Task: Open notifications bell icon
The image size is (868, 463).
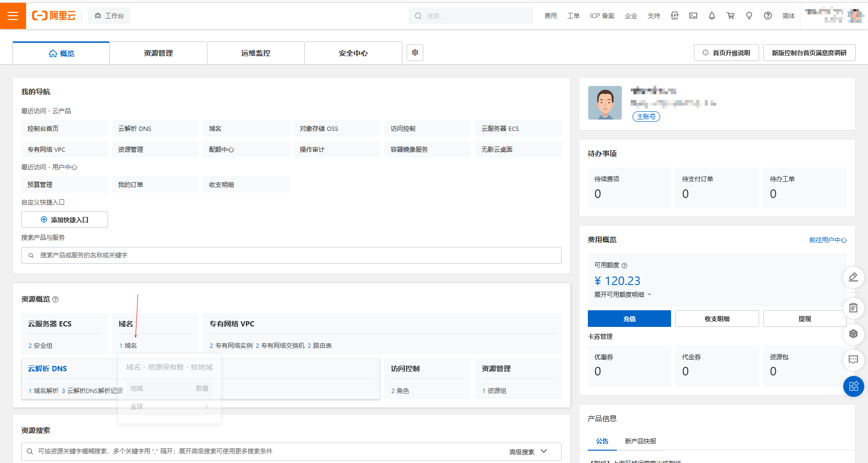Action: tap(712, 16)
